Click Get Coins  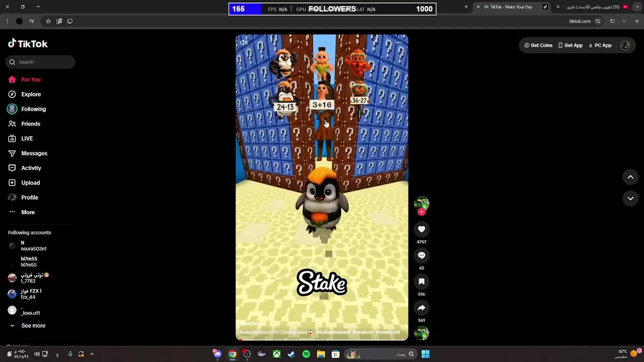point(538,45)
